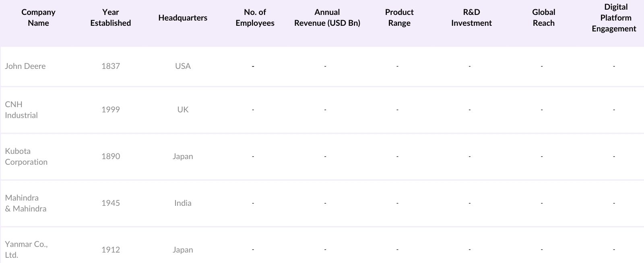
Task: Select the R&D Investment column header
Action: pyautogui.click(x=471, y=18)
